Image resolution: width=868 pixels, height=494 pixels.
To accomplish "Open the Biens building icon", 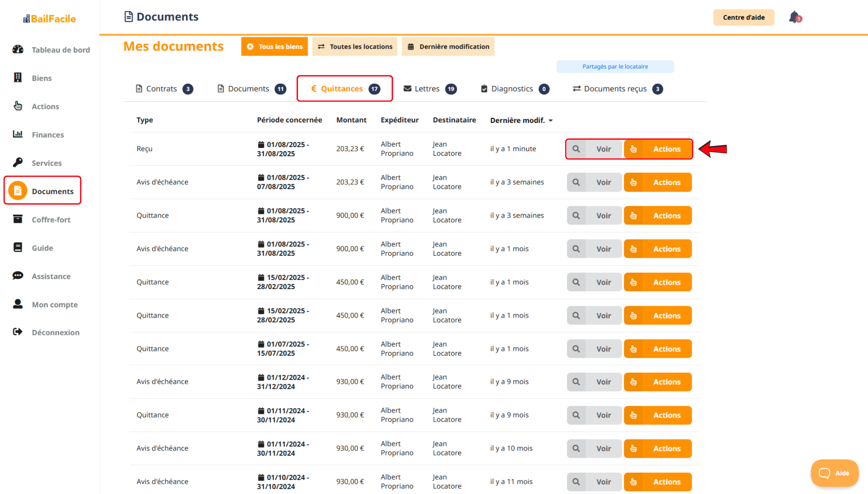I will [18, 78].
